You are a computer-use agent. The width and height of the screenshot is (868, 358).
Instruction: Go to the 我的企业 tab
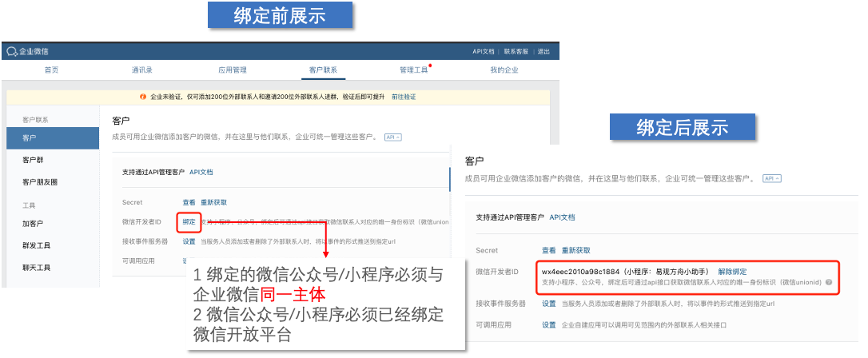coord(504,70)
